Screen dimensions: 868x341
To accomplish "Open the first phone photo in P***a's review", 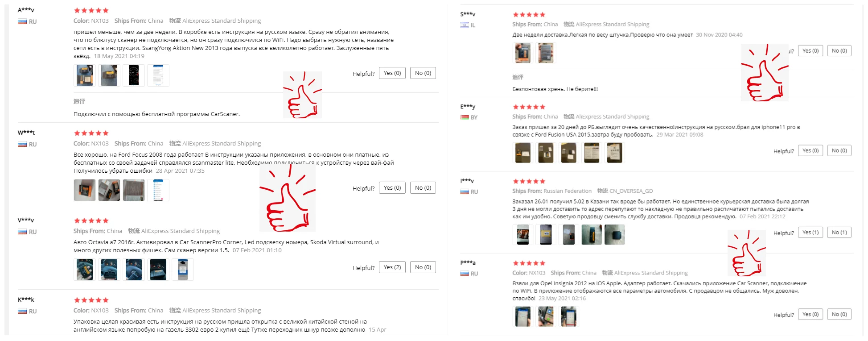I will (523, 316).
